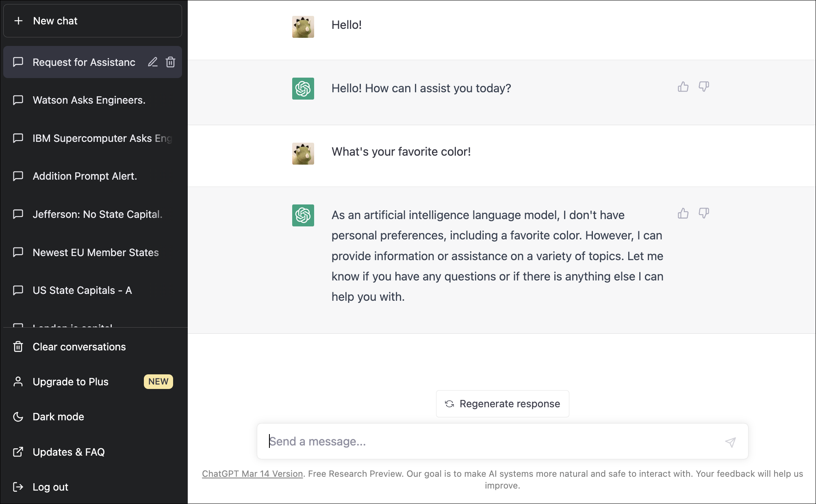Open Jefferson: No State Capital chat
The height and width of the screenshot is (504, 816).
pyautogui.click(x=93, y=214)
